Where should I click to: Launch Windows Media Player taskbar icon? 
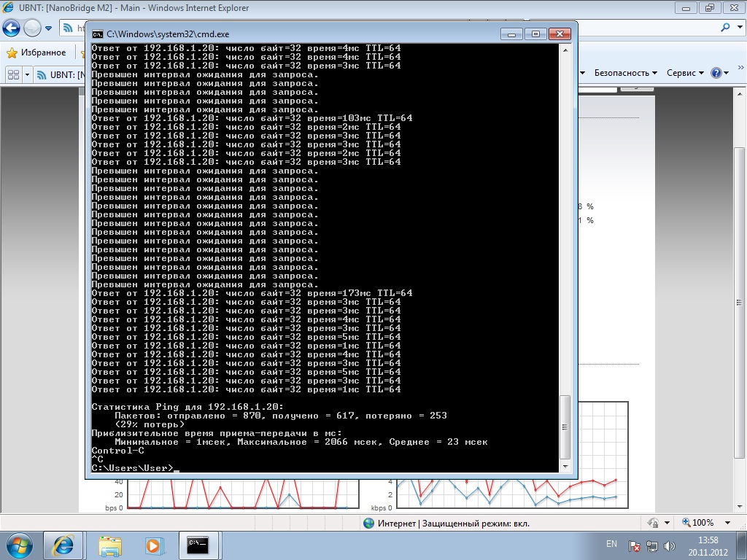coord(155,545)
